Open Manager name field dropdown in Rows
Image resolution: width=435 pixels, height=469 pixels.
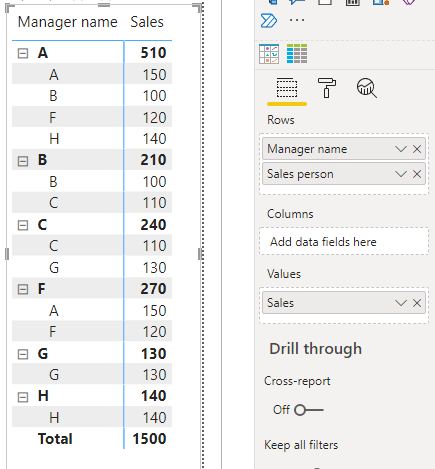401,149
